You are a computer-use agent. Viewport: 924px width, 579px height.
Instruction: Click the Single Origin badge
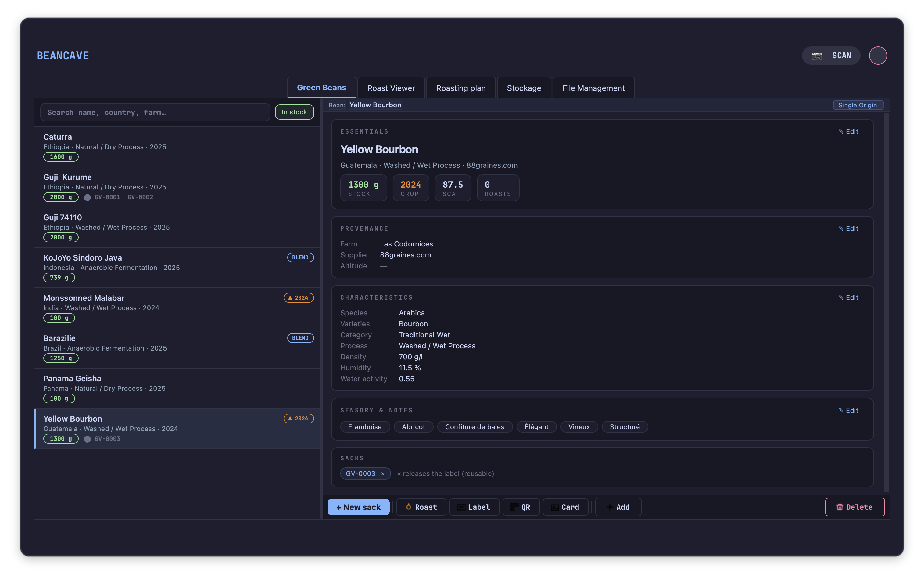pyautogui.click(x=858, y=105)
